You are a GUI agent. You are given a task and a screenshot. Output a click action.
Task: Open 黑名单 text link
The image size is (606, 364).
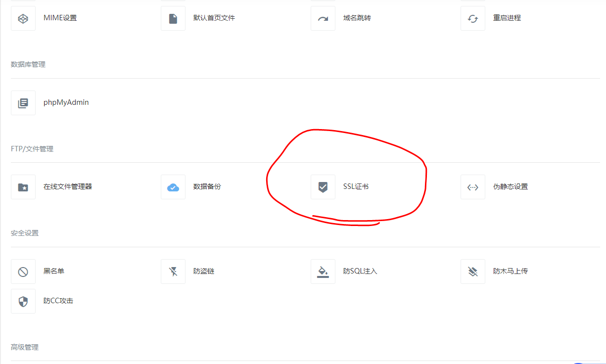click(54, 271)
